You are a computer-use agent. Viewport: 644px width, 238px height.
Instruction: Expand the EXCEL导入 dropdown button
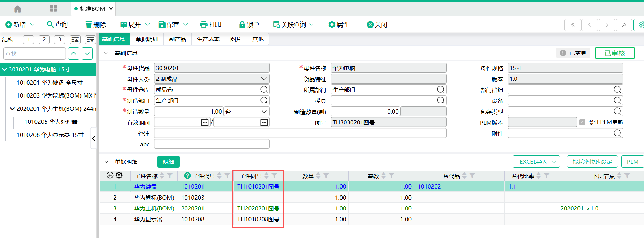554,162
